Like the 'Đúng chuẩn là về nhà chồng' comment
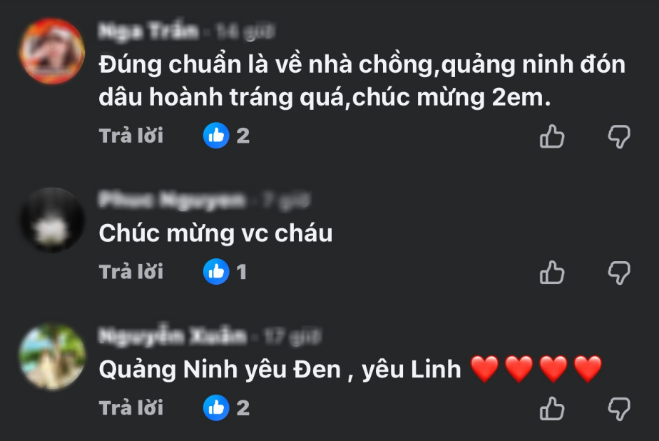The image size is (659, 441). [552, 136]
